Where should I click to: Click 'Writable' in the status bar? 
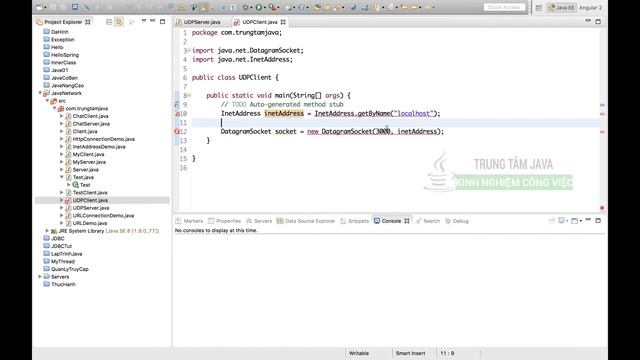point(359,353)
